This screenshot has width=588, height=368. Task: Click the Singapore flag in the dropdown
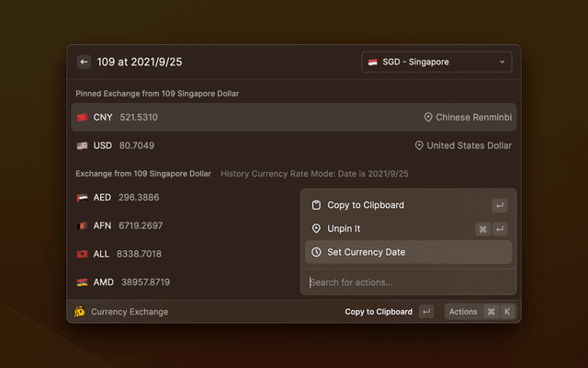[x=373, y=62]
